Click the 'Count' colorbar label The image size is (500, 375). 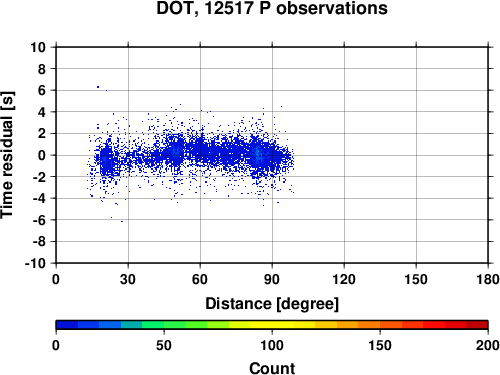272,368
